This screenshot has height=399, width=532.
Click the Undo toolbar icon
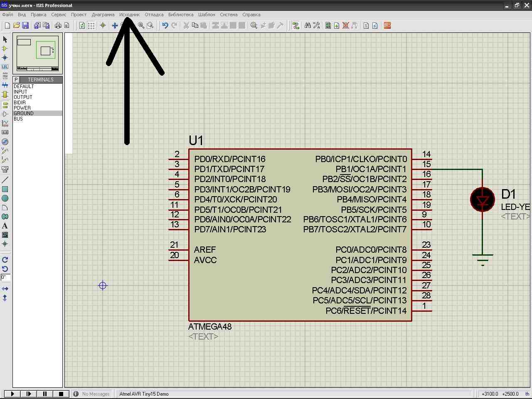pos(165,26)
